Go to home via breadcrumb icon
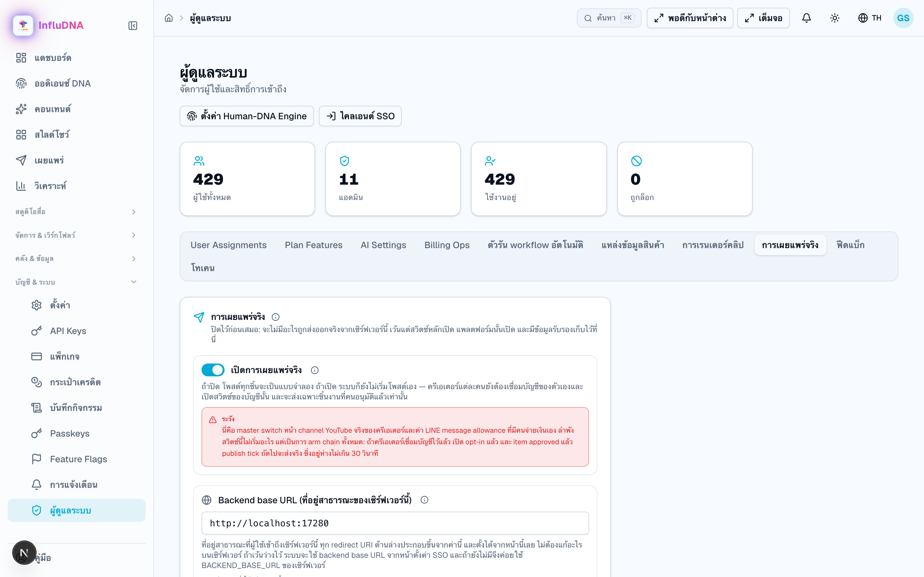Viewport: 924px width, 577px height. click(169, 18)
